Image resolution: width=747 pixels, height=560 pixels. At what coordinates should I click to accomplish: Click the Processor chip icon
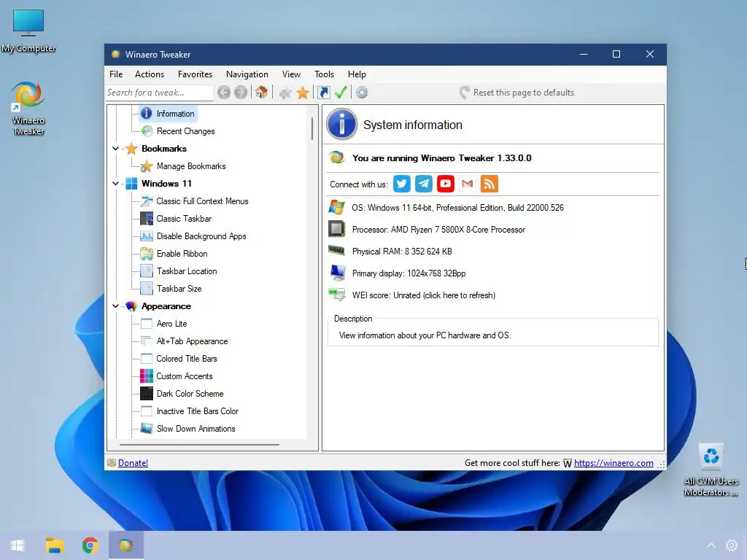(337, 229)
